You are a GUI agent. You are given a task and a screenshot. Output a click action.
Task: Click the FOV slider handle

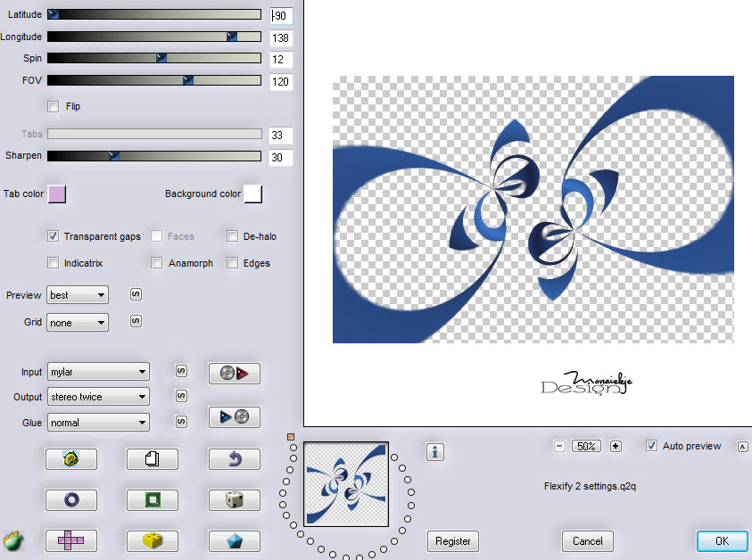(x=188, y=80)
